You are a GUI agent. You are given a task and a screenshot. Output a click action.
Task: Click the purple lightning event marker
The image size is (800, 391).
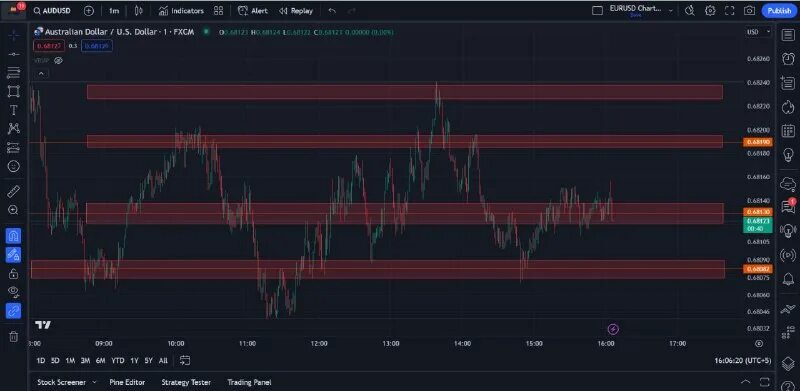point(614,329)
